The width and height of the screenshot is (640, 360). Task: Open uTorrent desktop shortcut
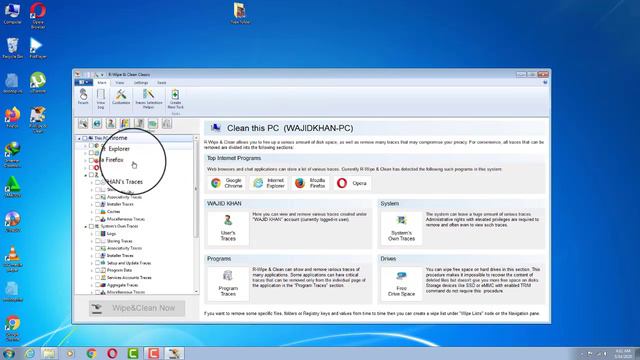pos(38,82)
